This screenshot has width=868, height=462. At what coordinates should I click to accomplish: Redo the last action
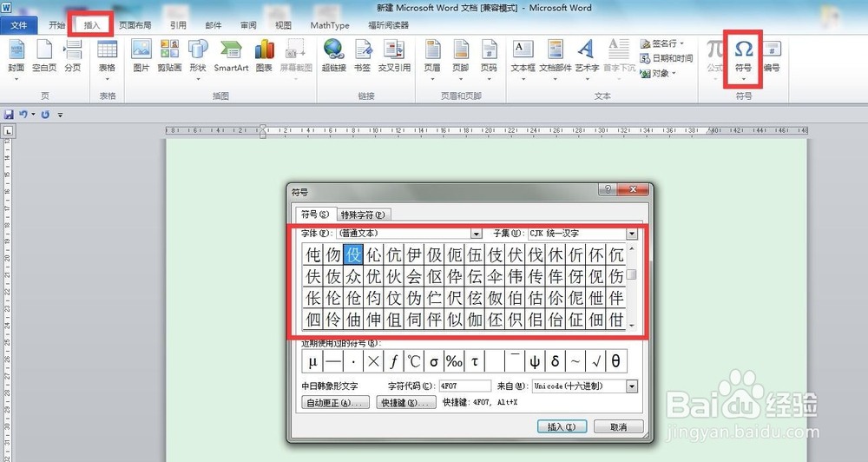click(45, 115)
